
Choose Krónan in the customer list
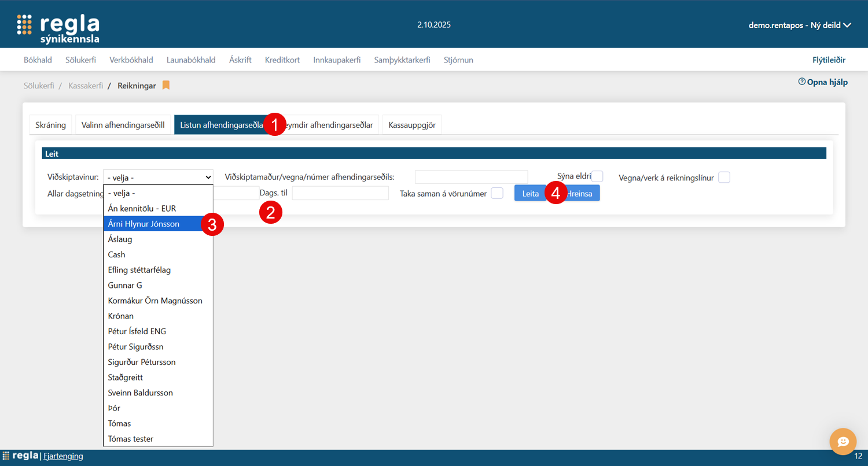point(121,316)
